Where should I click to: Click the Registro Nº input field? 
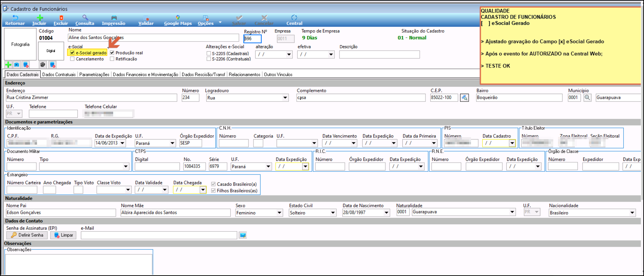[253, 39]
